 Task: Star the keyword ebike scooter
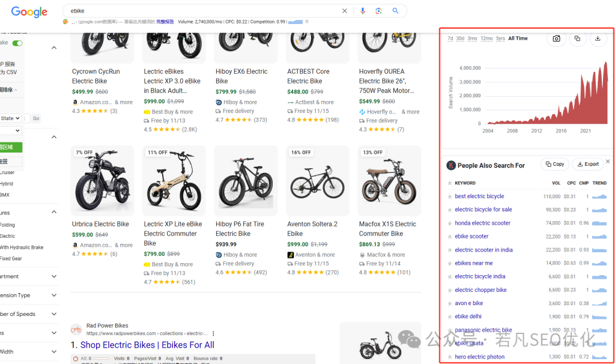449,237
